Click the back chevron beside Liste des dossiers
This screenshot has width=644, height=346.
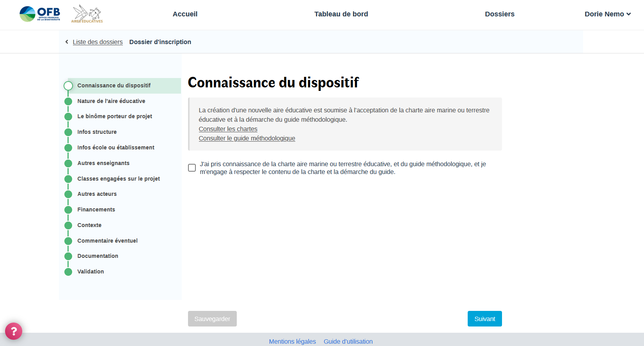coord(67,42)
